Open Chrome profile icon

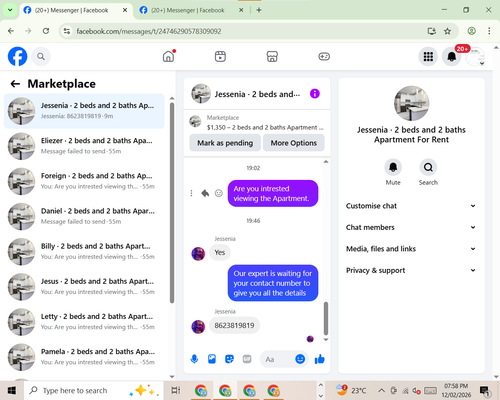click(x=471, y=31)
